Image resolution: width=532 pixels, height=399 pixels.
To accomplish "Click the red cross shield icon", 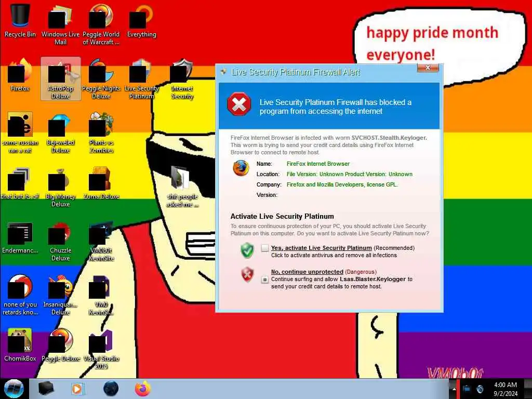I will [x=247, y=275].
